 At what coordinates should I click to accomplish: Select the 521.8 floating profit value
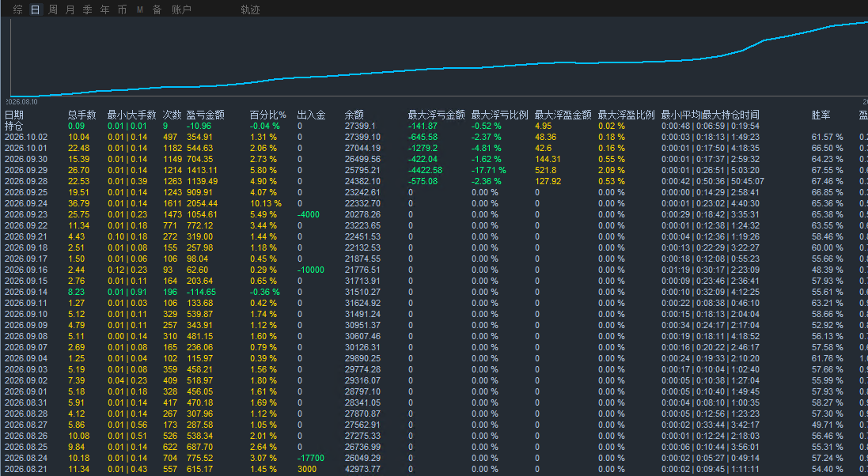[546, 171]
